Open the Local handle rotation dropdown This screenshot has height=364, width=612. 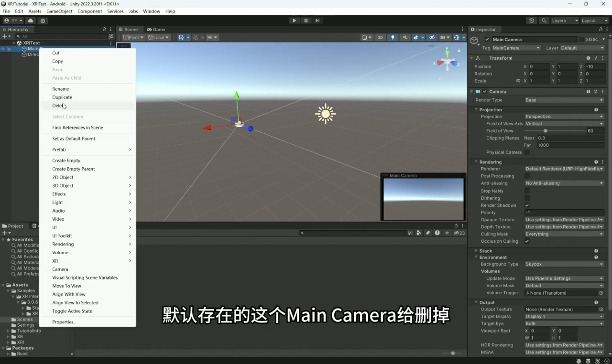159,37
